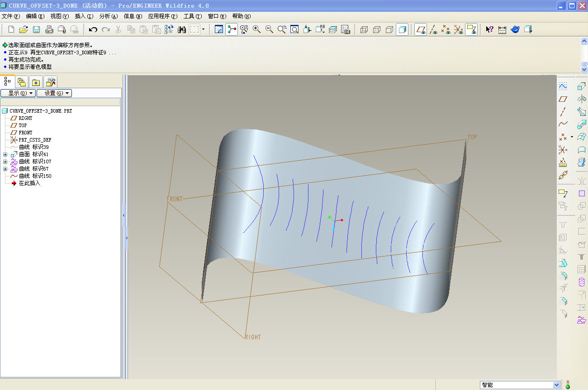Viewport: 588px width, 390px height.
Task: Select the Datum Curve tool in right toolbar
Action: (563, 124)
